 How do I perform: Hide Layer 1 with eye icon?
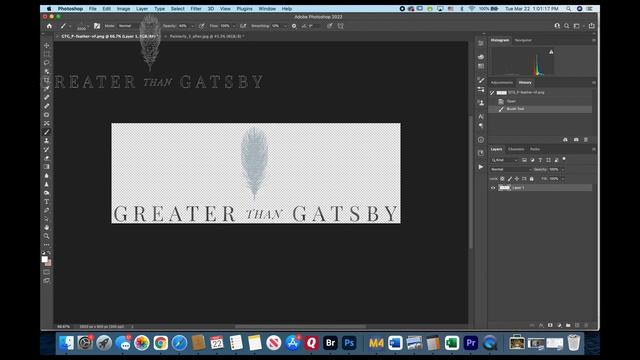(493, 188)
